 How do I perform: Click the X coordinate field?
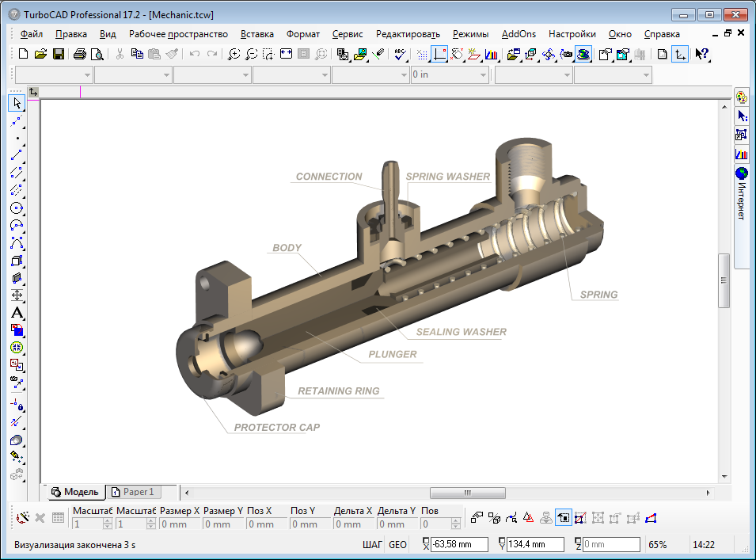[458, 545]
